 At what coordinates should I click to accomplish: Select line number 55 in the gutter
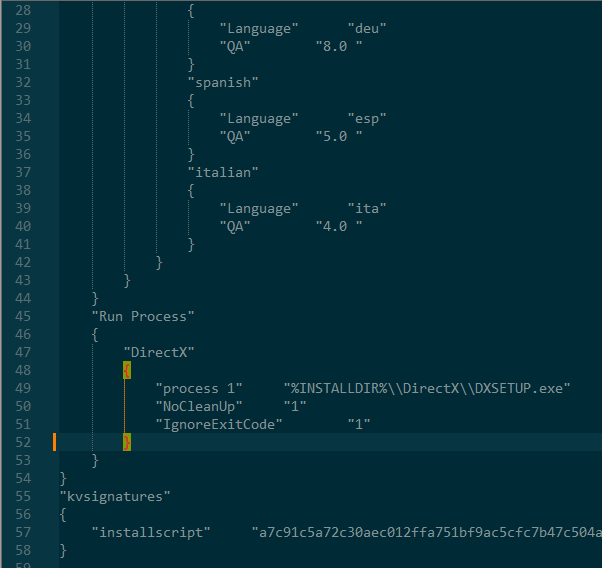tap(23, 496)
